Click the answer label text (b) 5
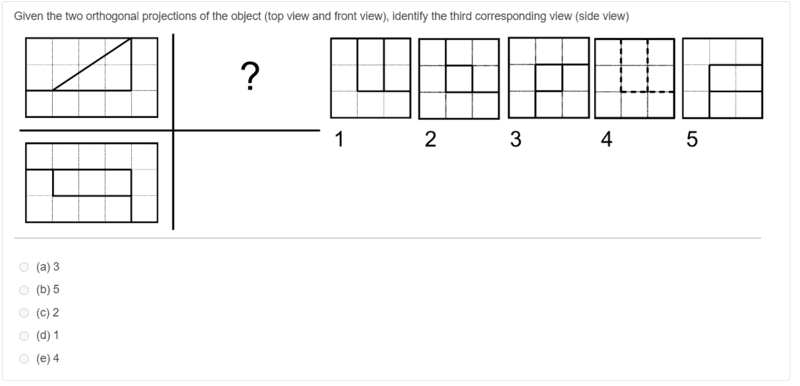The height and width of the screenshot is (386, 800). click(47, 290)
